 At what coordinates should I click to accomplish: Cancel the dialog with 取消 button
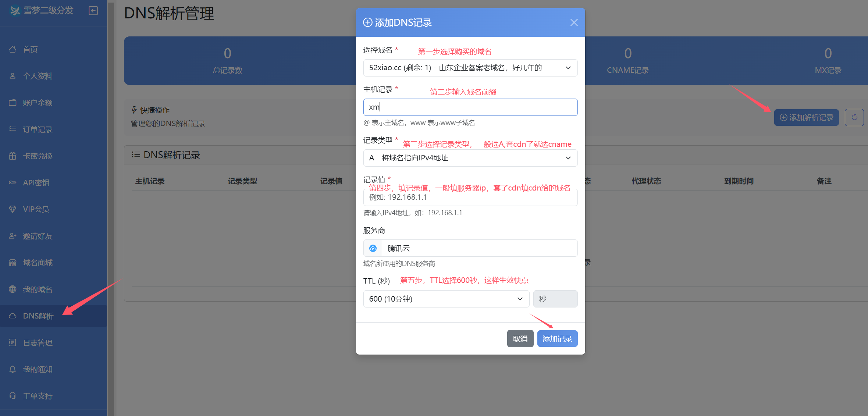click(520, 338)
